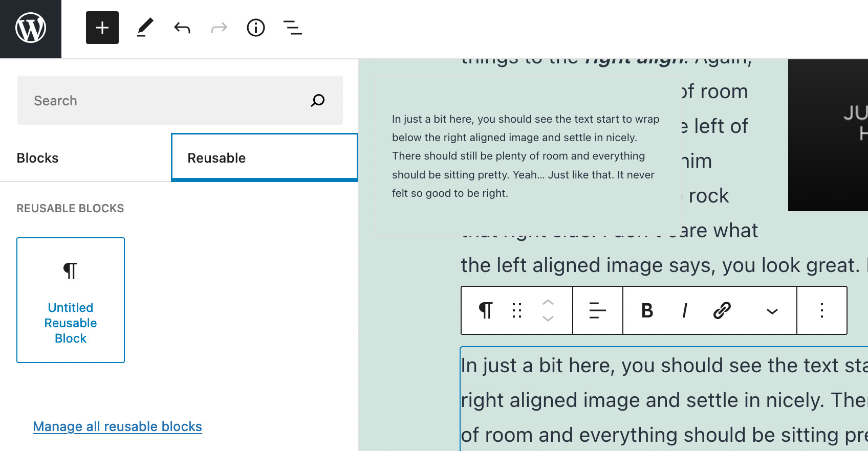868x451 pixels.
Task: Move the block down
Action: [548, 319]
